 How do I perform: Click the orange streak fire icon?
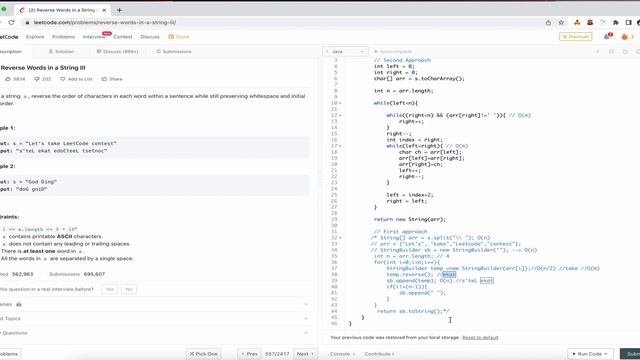(x=624, y=37)
